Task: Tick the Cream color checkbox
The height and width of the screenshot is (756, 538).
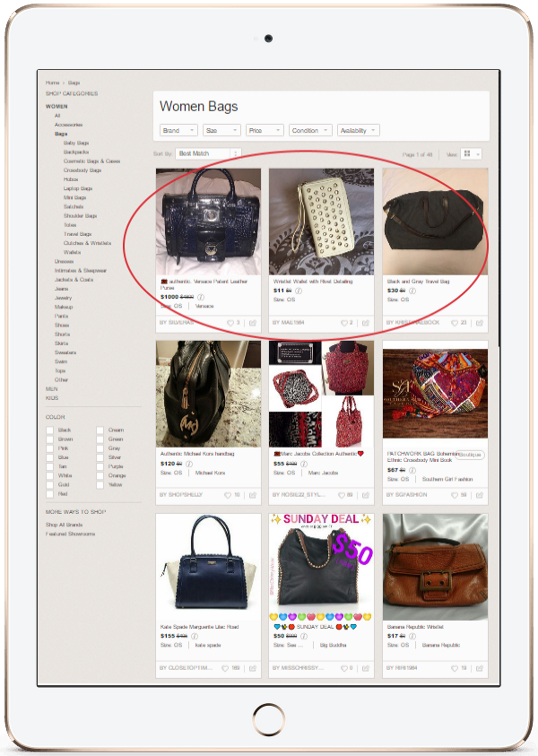Action: tap(100, 430)
